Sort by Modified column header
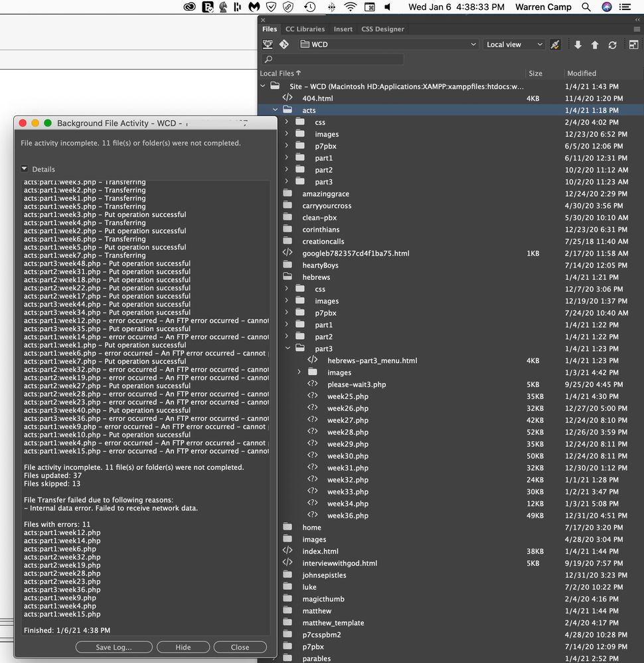Viewport: 644px width, 663px height. click(582, 73)
